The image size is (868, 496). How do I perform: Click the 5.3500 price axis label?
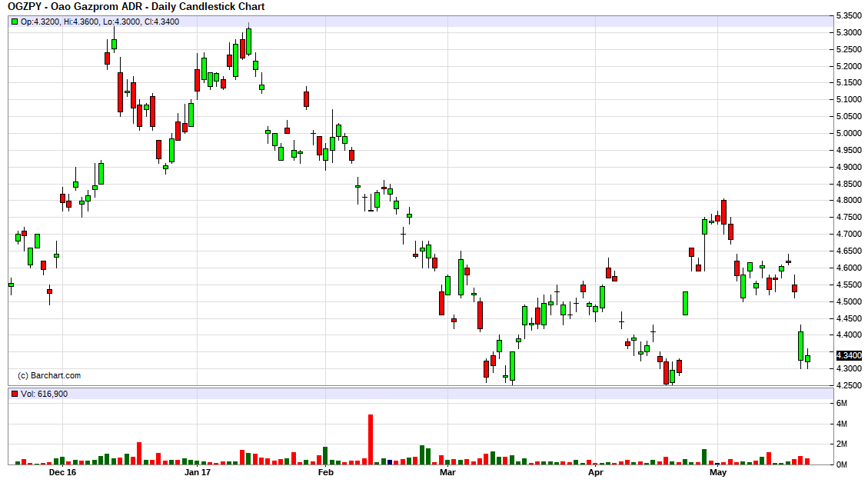pos(850,16)
